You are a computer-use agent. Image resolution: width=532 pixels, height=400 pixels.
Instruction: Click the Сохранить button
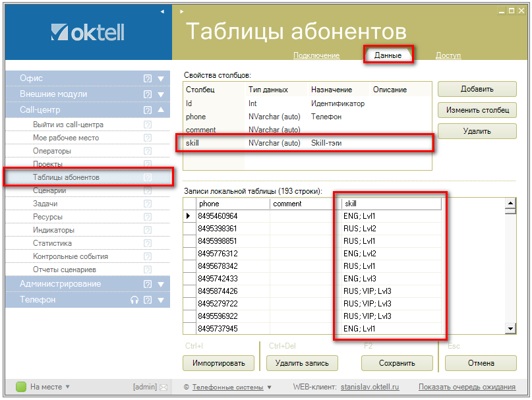[397, 362]
